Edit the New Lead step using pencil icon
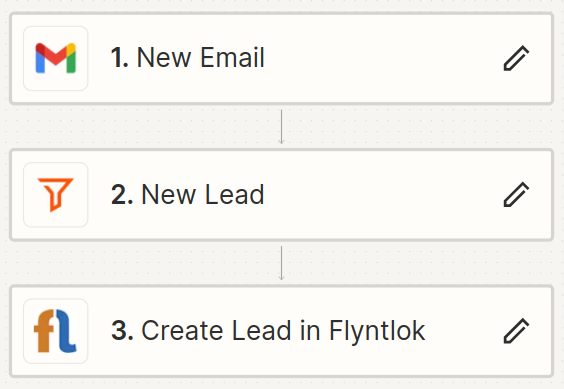Image resolution: width=564 pixels, height=389 pixels. pos(516,195)
